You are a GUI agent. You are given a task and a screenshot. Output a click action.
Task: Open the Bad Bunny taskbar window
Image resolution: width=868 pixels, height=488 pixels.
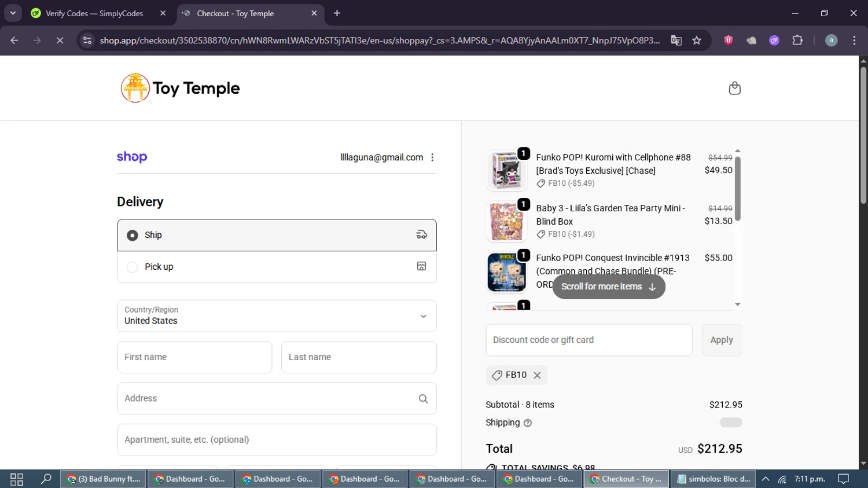pos(103,479)
